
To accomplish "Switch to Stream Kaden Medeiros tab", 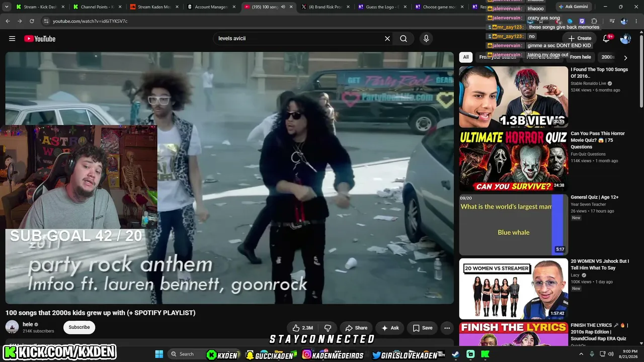I will click(x=154, y=7).
